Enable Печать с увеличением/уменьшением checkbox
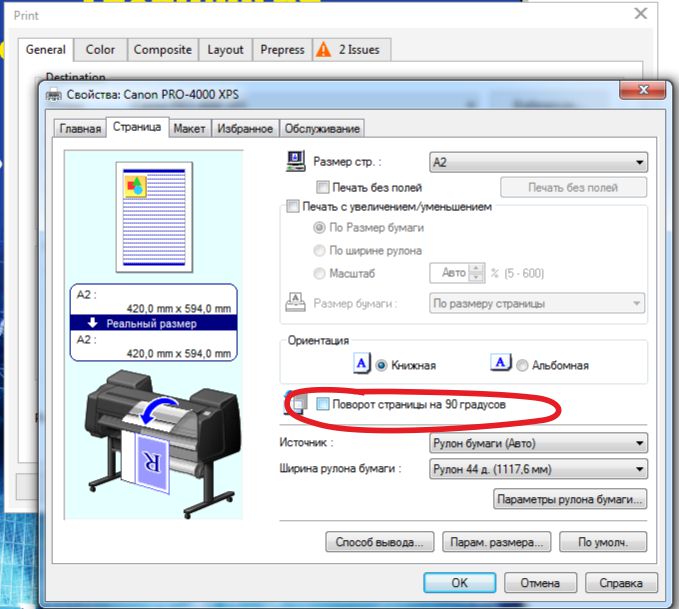Screen dimensions: 679x609 [x=293, y=206]
